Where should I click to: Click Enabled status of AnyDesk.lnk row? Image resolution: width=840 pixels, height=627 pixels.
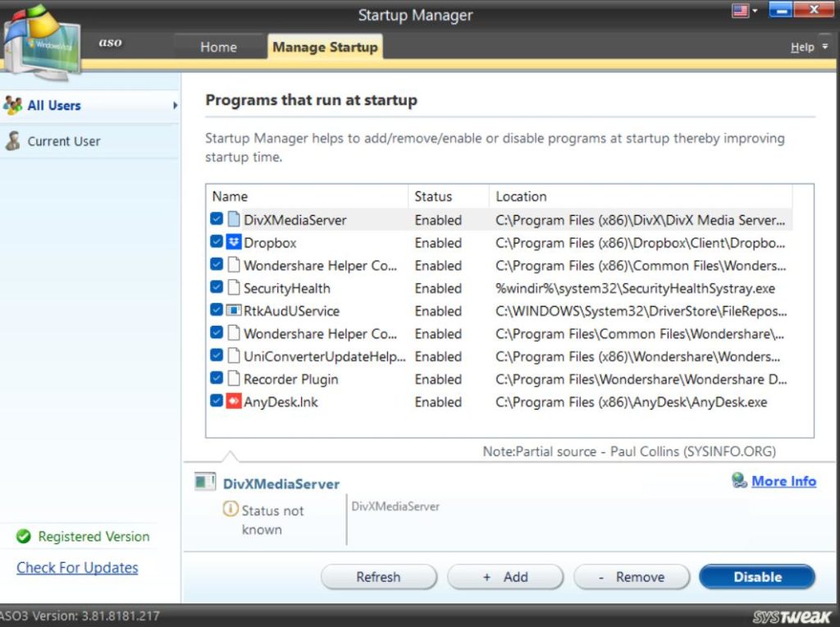click(438, 402)
